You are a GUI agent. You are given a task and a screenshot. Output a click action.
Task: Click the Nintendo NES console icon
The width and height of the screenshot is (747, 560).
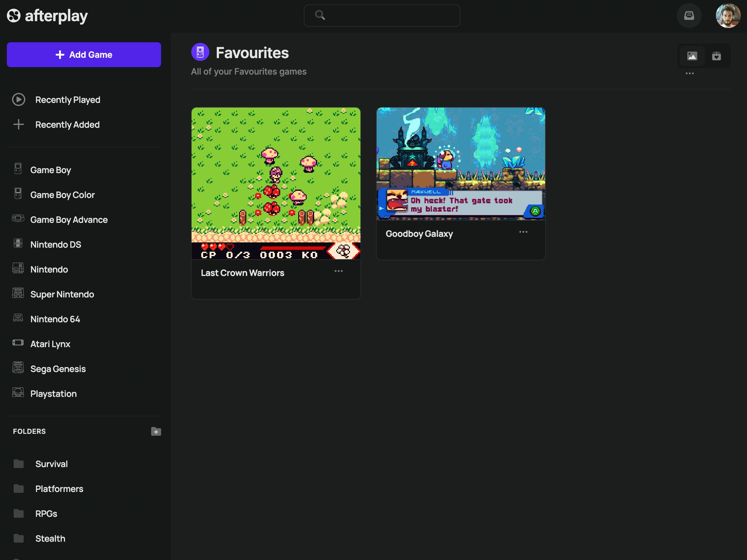click(x=18, y=268)
